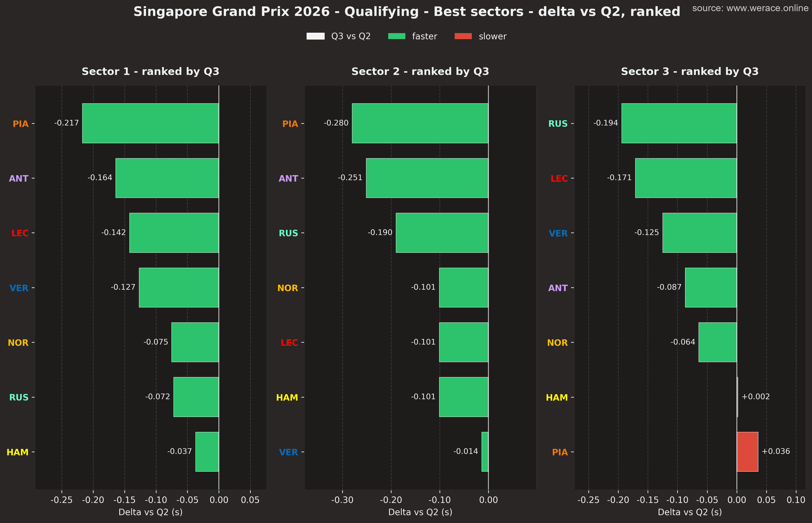Click the LEC bar in Sector 1
The image size is (812, 523).
pos(174,233)
